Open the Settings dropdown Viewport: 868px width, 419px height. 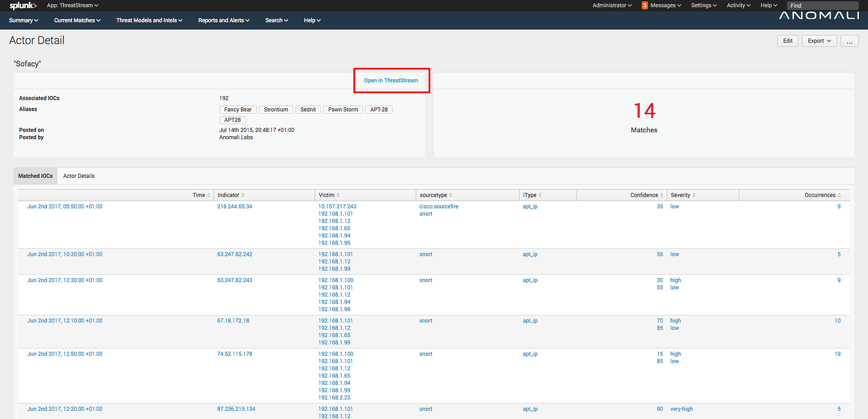(x=704, y=5)
